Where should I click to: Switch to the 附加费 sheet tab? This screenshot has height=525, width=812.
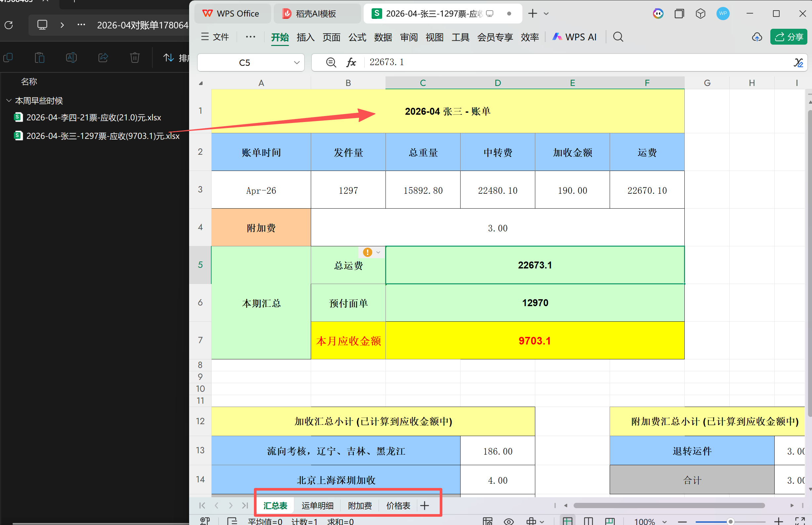coord(360,505)
